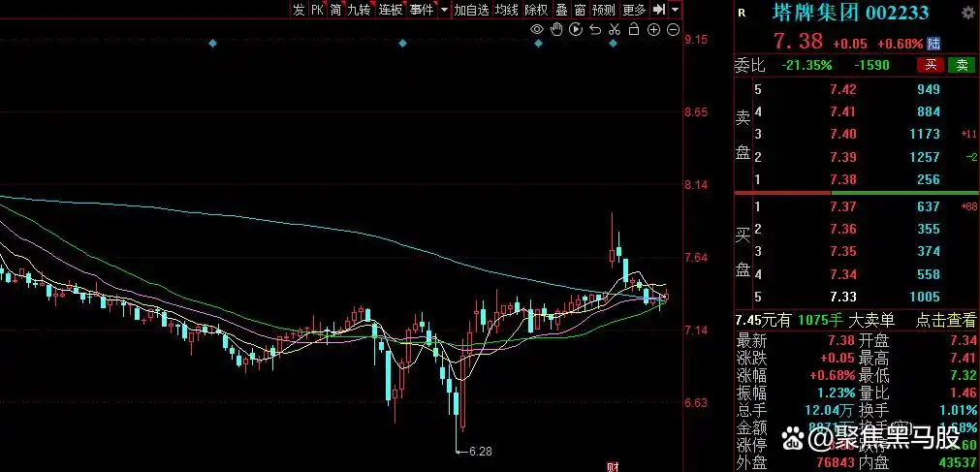The width and height of the screenshot is (980, 472).
Task: Expand the toolbar's far-right dropdown arrow
Action: pyautogui.click(x=675, y=10)
